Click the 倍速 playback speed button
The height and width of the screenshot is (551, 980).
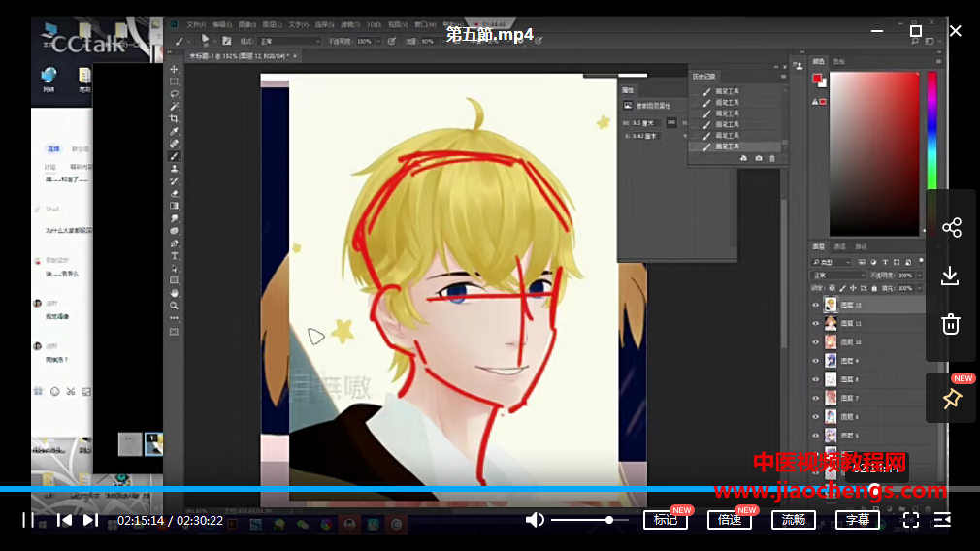[730, 520]
